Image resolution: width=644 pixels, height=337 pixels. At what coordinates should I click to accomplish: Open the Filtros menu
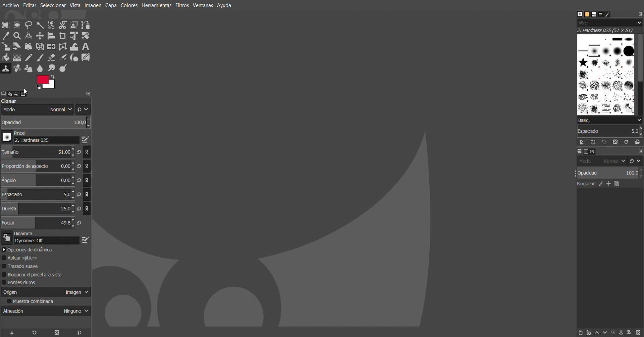(182, 5)
